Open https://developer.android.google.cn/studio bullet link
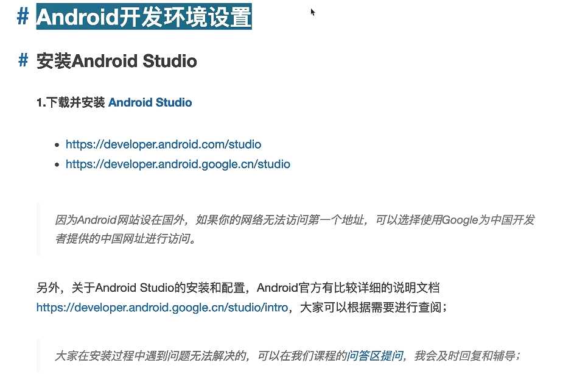Screen dimensions: 588x374 (x=178, y=164)
